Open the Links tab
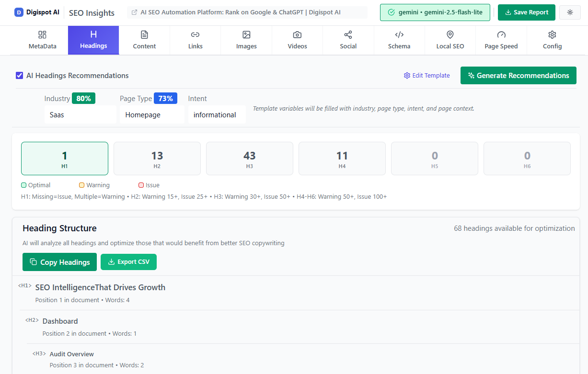The image size is (588, 374). tap(195, 40)
